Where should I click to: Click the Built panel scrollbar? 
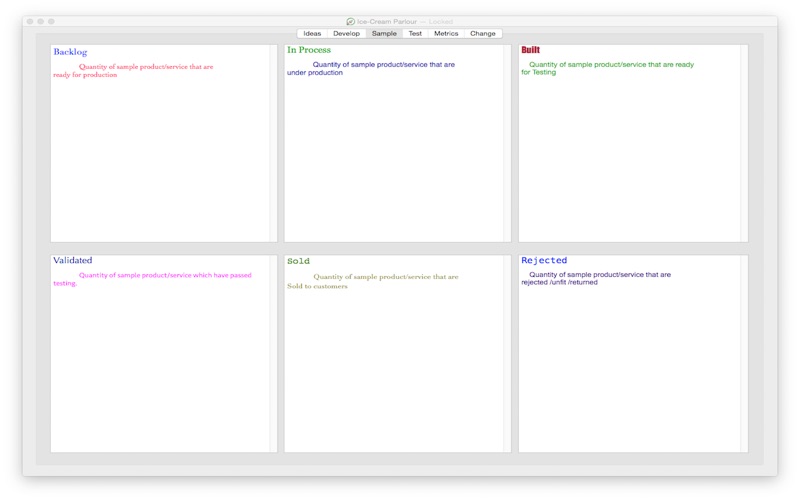(x=744, y=143)
